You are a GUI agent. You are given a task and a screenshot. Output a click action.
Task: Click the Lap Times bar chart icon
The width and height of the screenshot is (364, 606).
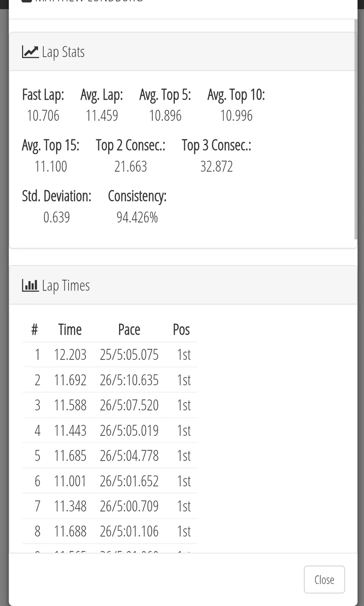[30, 286]
